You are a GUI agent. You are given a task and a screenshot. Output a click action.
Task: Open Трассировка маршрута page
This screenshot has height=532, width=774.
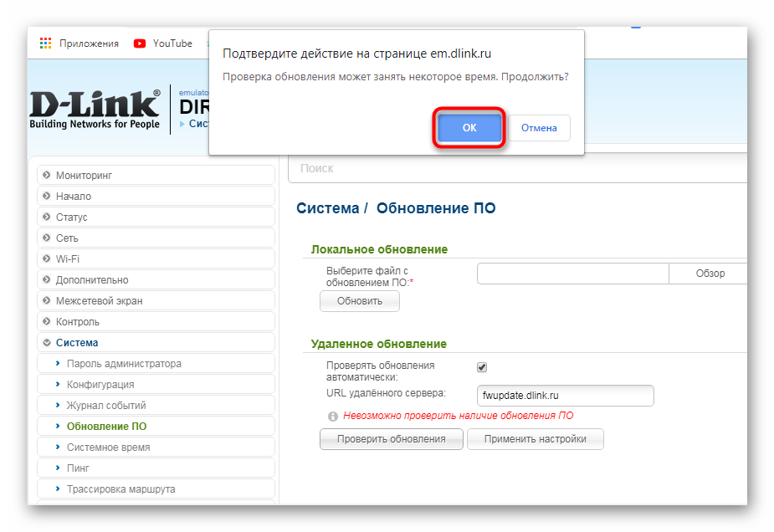pos(156,489)
